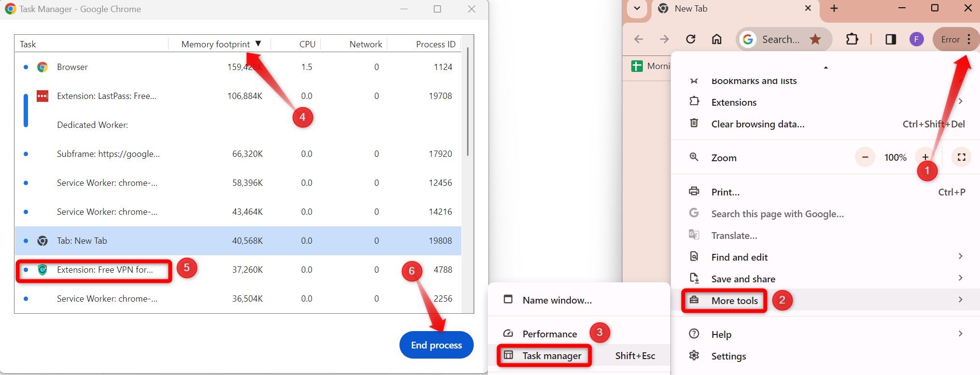Click the Chrome icon on the Browser row
This screenshot has height=375, width=980.
(x=43, y=67)
